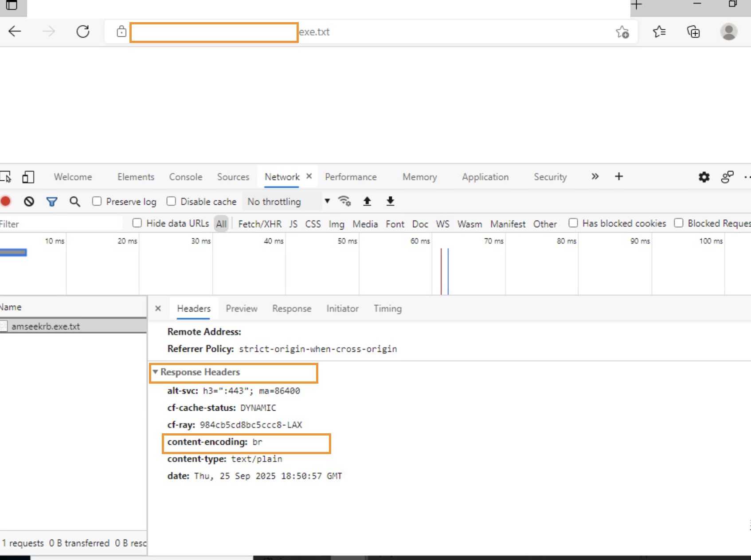Switch to the Response tab

click(x=292, y=308)
